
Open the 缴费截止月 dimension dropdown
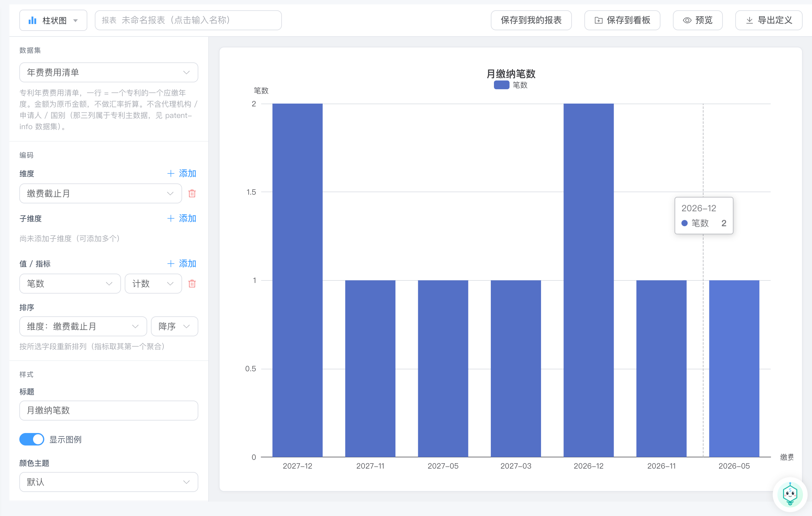(100, 193)
